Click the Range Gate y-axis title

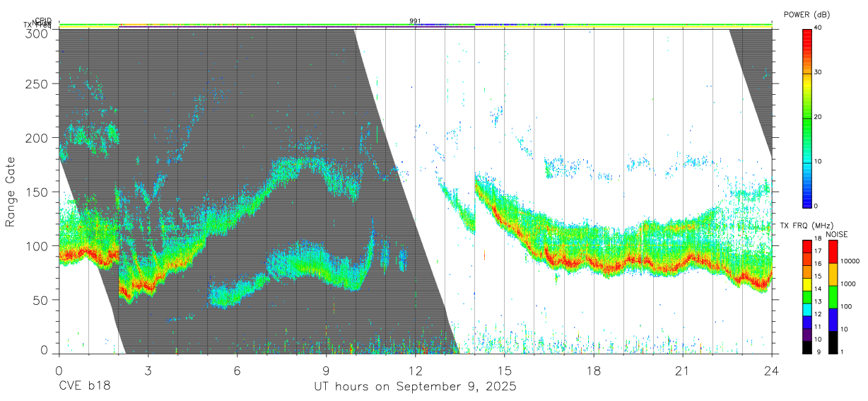click(11, 192)
